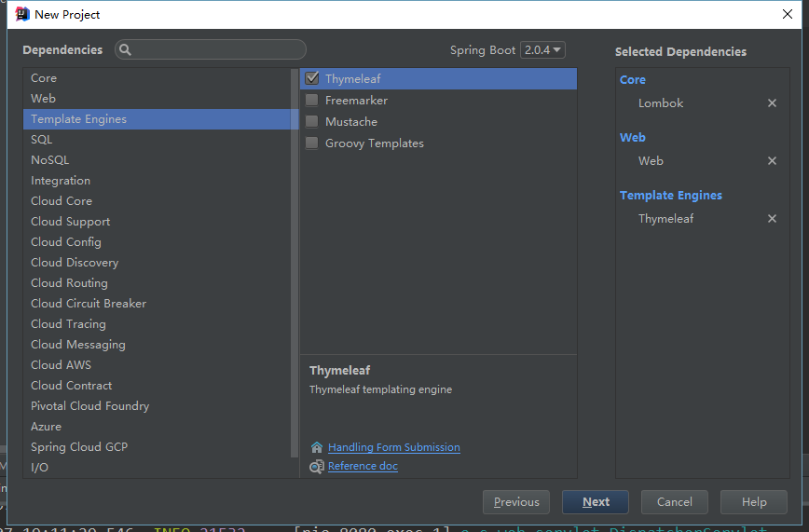Remove Lombok from selected dependencies

(772, 103)
